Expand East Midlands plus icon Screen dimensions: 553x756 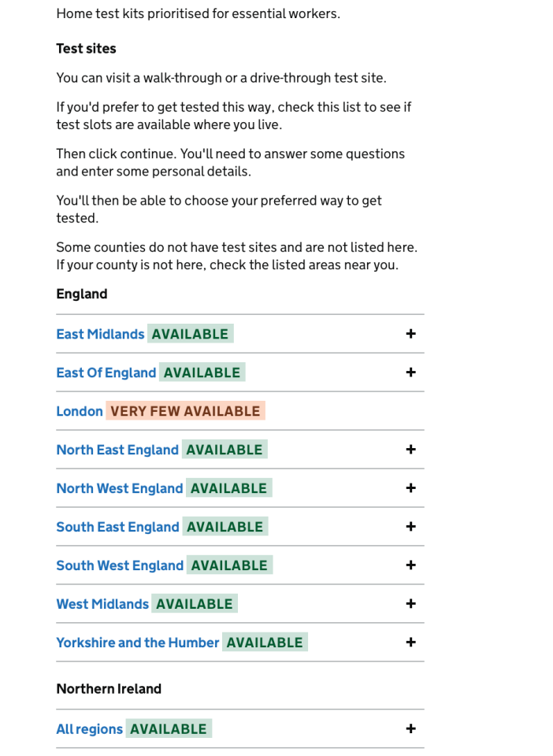(x=410, y=334)
